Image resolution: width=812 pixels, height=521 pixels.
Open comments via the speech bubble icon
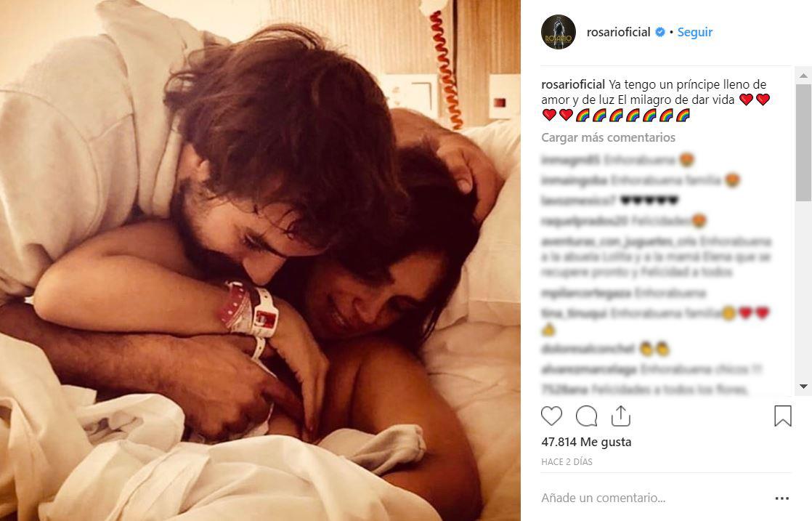(586, 416)
